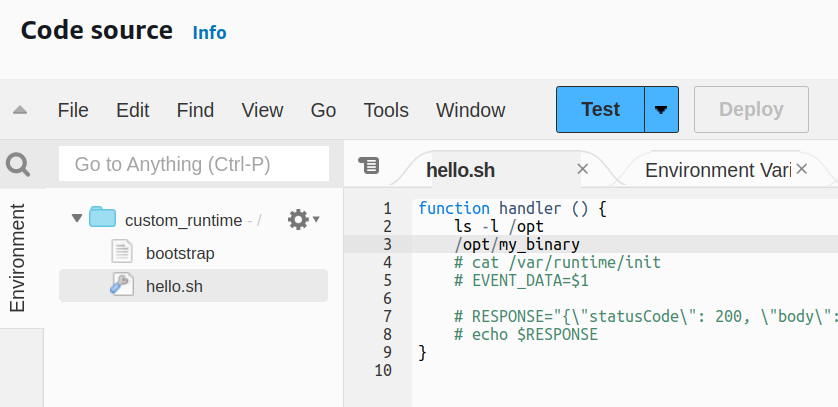The width and height of the screenshot is (838, 407).
Task: Switch to the Environment Variables tab
Action: 716,170
